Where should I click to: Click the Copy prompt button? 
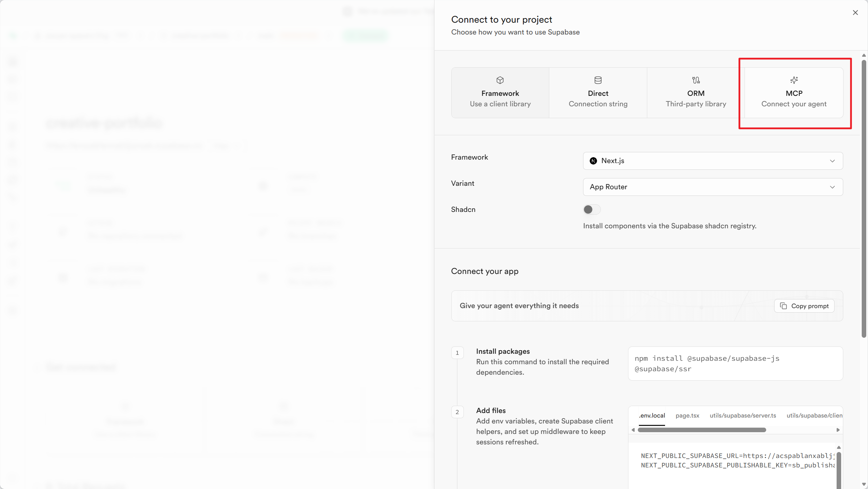(804, 306)
